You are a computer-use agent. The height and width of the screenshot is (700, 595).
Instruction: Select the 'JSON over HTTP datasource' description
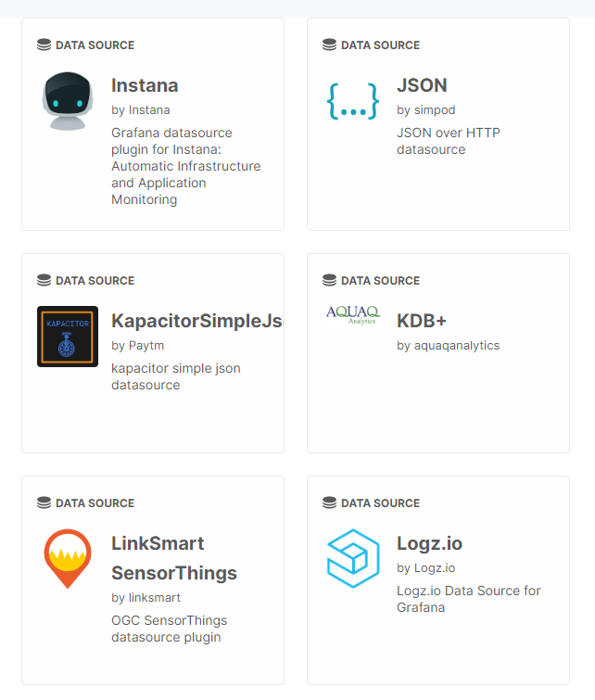click(449, 141)
